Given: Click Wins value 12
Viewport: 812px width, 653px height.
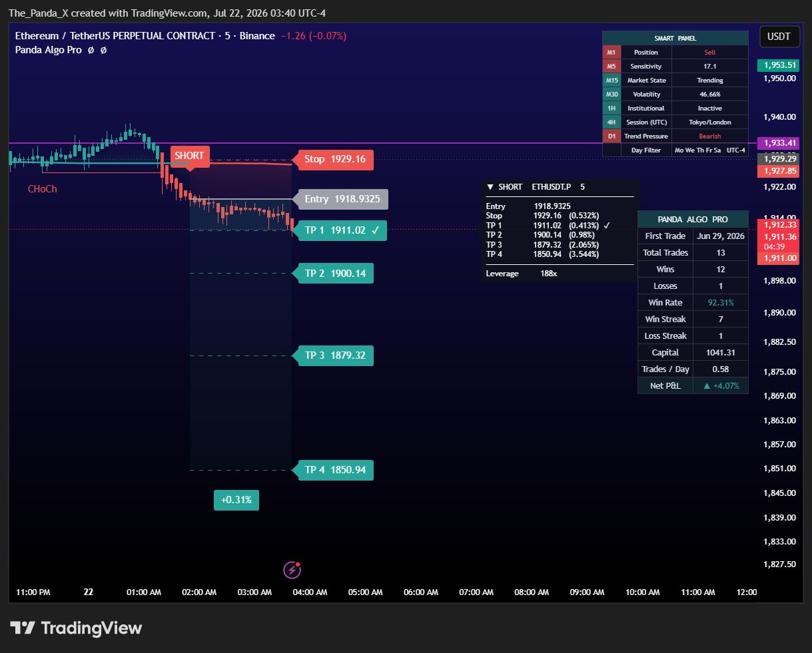Looking at the screenshot, I should [721, 269].
